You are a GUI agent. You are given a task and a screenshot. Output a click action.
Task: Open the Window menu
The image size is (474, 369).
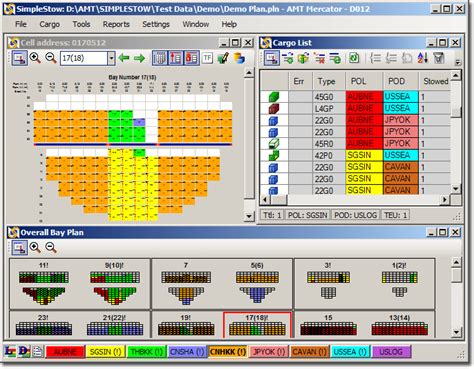196,24
